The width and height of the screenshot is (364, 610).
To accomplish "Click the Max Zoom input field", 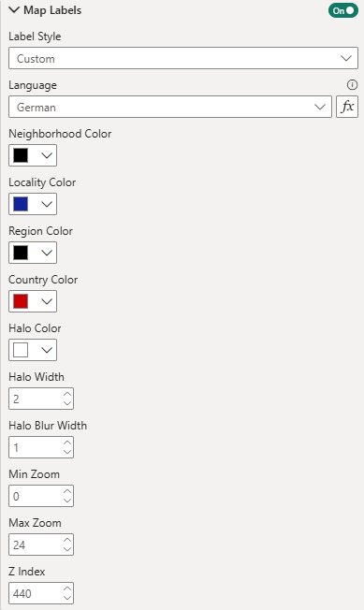I will coord(36,545).
